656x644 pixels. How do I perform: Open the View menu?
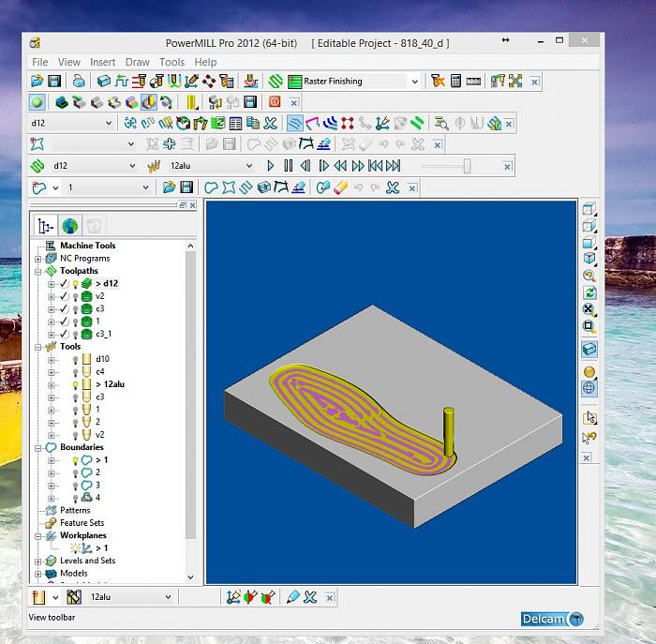(x=69, y=63)
